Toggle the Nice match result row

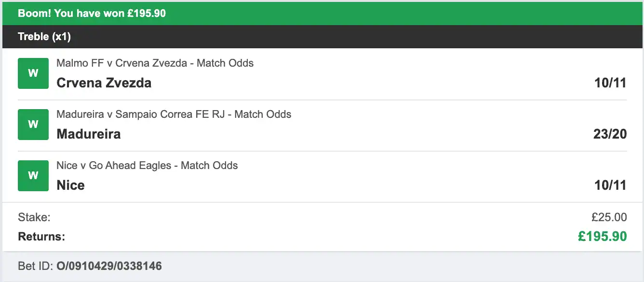tap(70, 185)
